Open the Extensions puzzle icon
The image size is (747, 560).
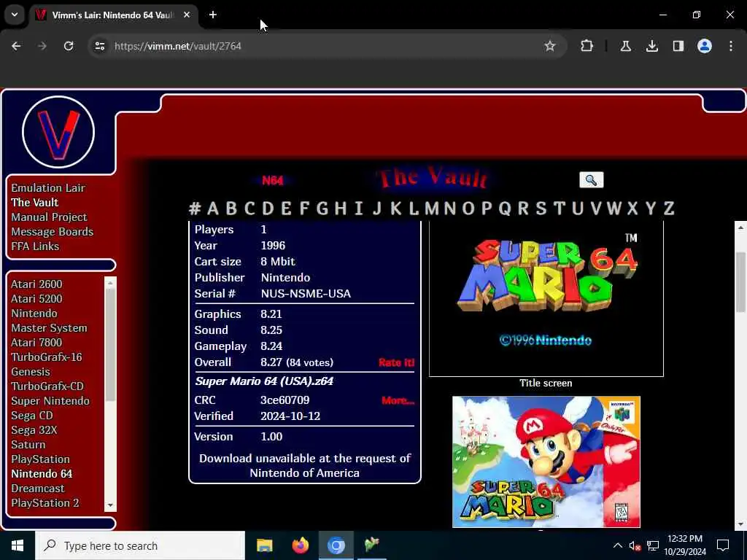[587, 46]
